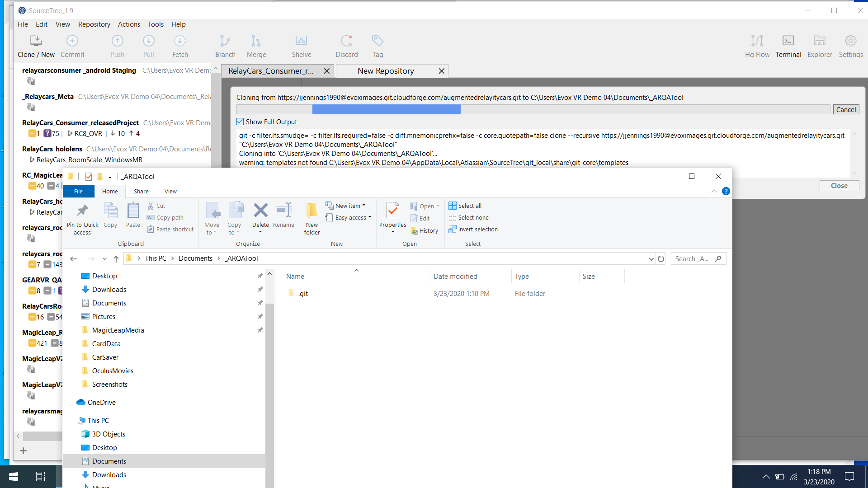Click Select all in Explorer ribbon

coord(465,206)
